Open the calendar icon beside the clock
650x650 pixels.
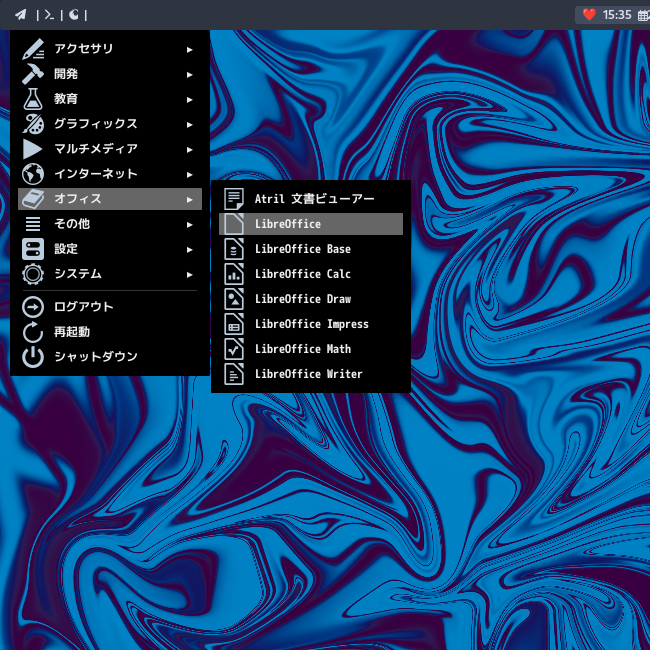coord(644,16)
